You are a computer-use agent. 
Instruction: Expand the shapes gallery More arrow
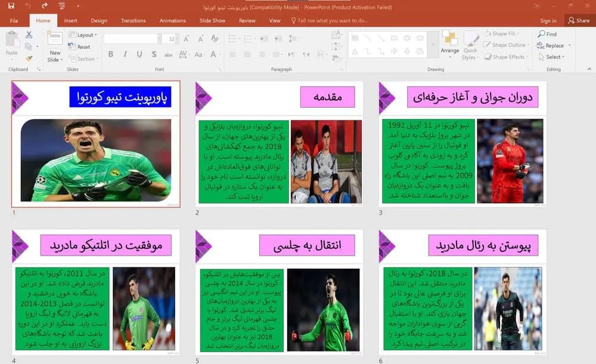(433, 45)
